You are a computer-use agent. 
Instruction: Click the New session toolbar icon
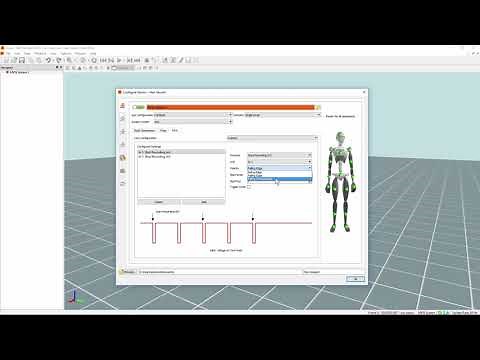point(6,60)
